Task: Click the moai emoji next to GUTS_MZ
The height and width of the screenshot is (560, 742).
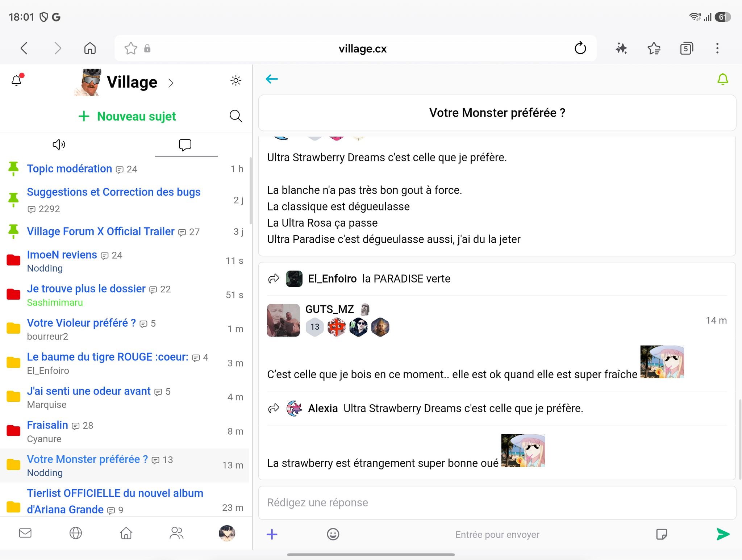Action: click(365, 309)
